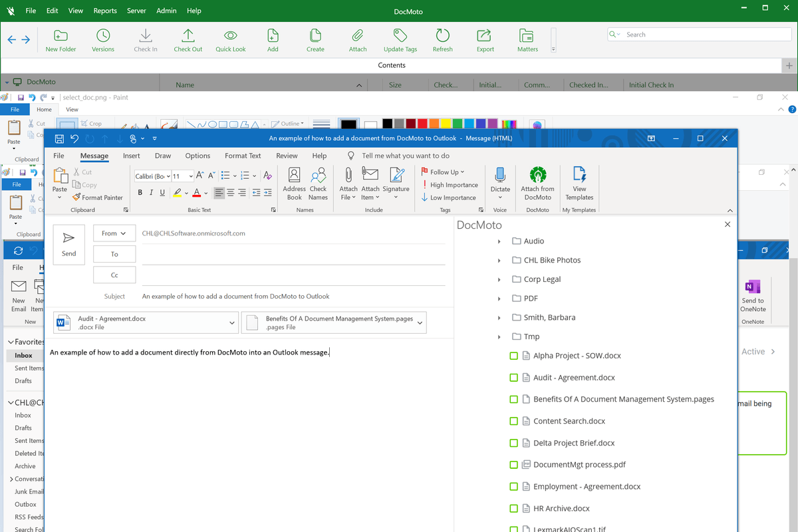Click the Dictate microphone icon

(500, 176)
